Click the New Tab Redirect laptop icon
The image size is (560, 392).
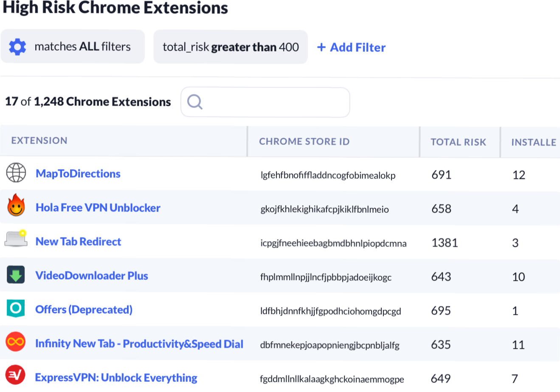(x=16, y=239)
